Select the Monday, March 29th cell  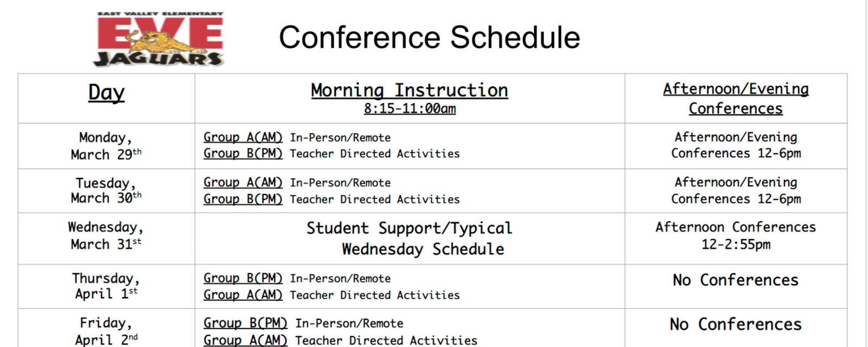click(106, 146)
